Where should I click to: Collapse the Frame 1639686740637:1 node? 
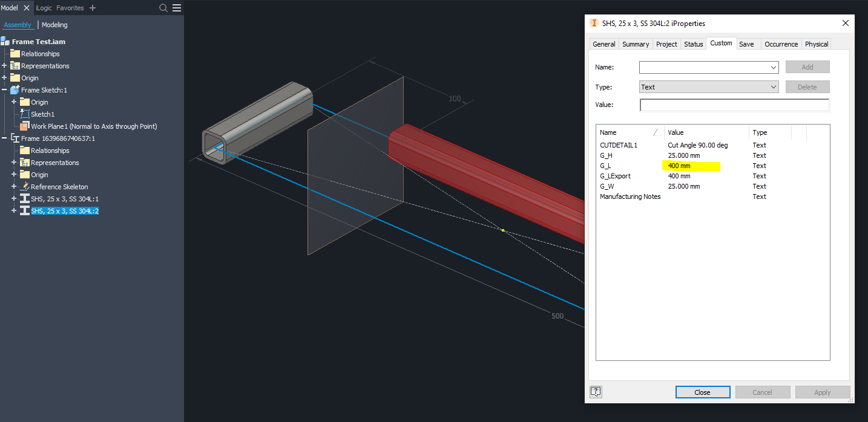click(5, 138)
